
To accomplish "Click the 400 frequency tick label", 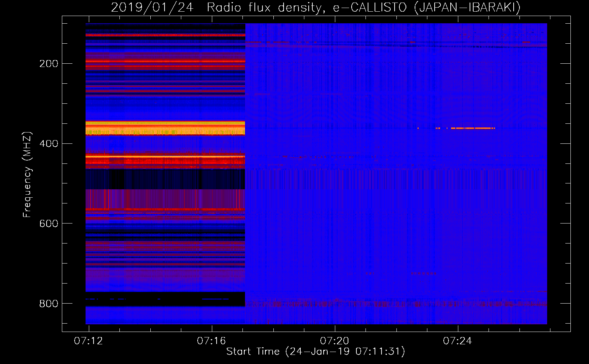I will pos(49,144).
